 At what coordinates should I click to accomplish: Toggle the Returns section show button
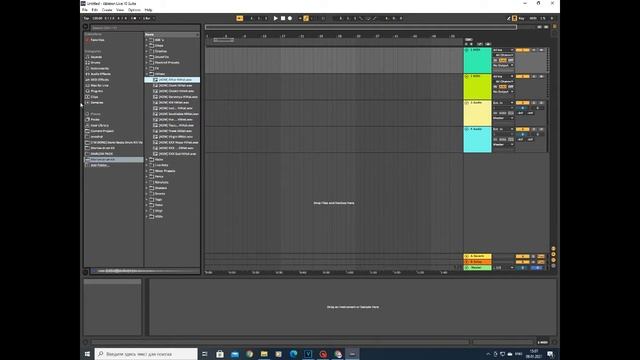pos(553,254)
